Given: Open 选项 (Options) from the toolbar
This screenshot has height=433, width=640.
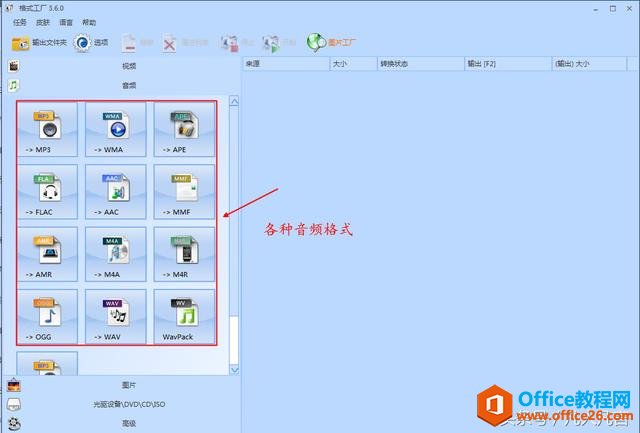Looking at the screenshot, I should click(92, 43).
